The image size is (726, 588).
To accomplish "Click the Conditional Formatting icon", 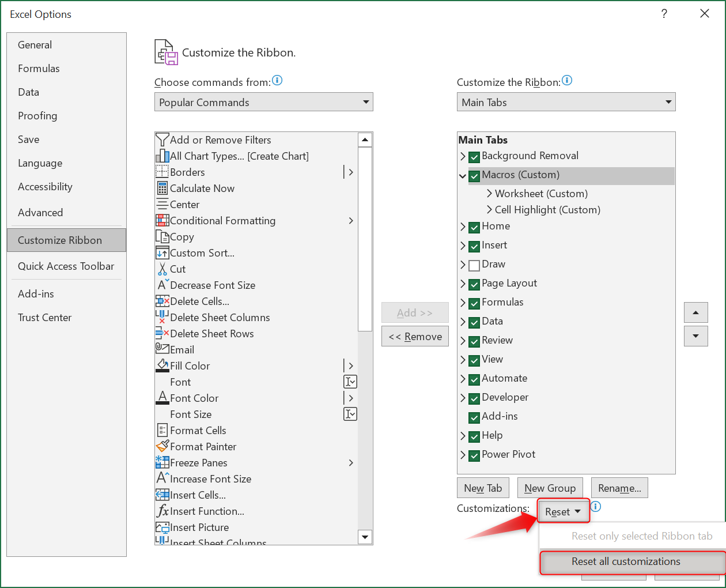I will [x=162, y=220].
